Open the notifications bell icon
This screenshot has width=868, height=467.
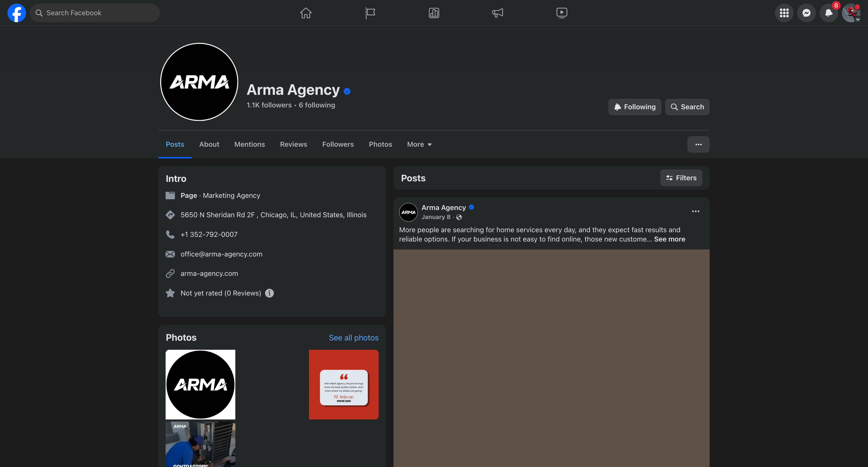point(828,13)
